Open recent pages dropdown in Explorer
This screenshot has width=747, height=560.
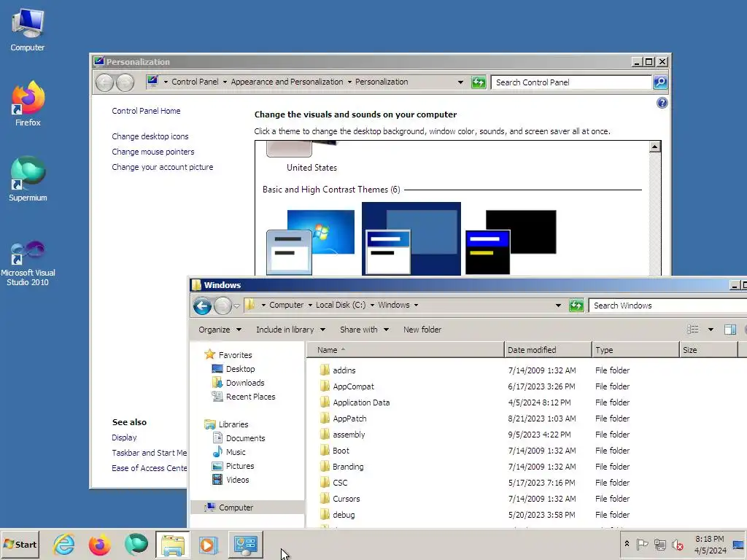237,306
